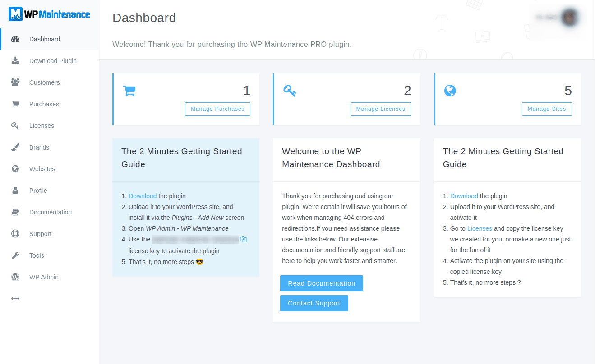Click the Brands paintbrush icon

click(15, 147)
